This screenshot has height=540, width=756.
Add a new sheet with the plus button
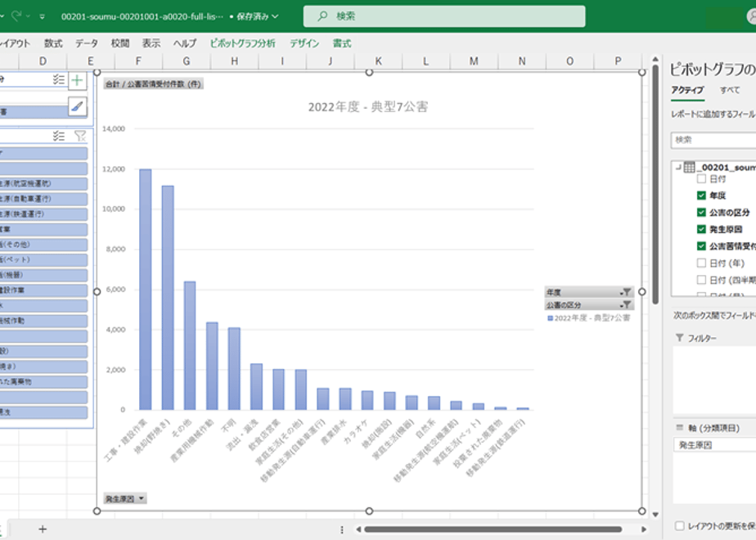(x=43, y=529)
